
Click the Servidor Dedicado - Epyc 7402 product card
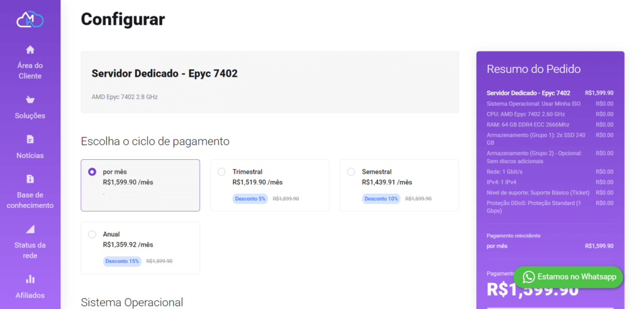click(x=270, y=82)
